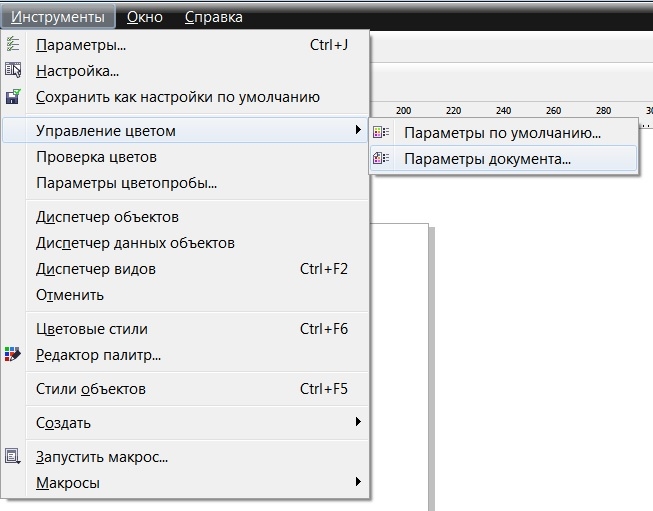Viewport: 653px width, 511px height.
Task: Click the floppy disk save-as-default icon
Action: click(13, 97)
